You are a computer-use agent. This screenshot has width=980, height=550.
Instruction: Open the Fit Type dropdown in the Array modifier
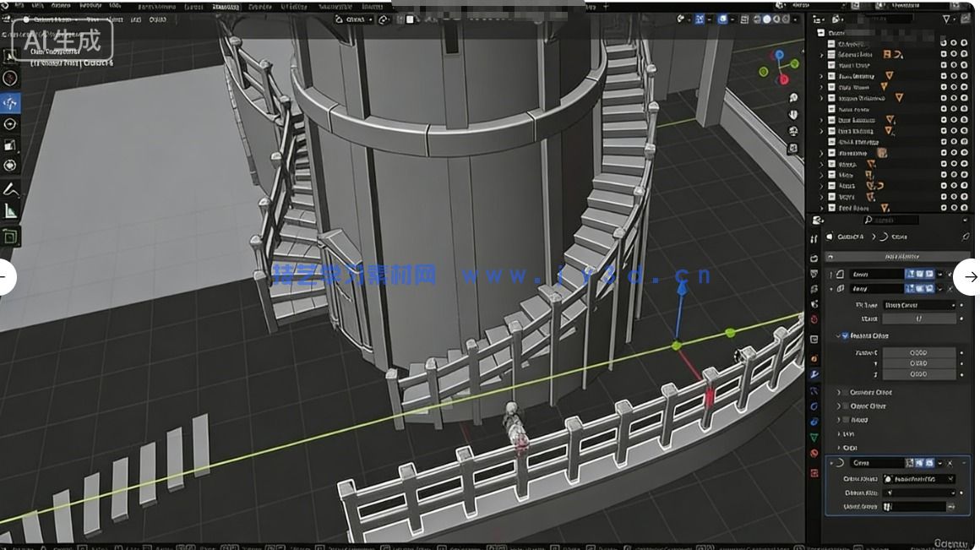920,303
